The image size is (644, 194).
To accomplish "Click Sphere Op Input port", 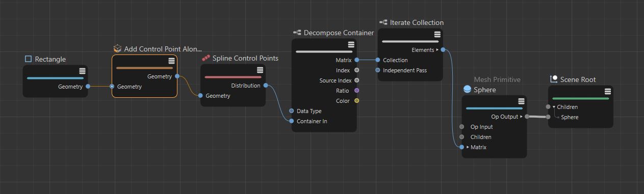I will pos(462,127).
